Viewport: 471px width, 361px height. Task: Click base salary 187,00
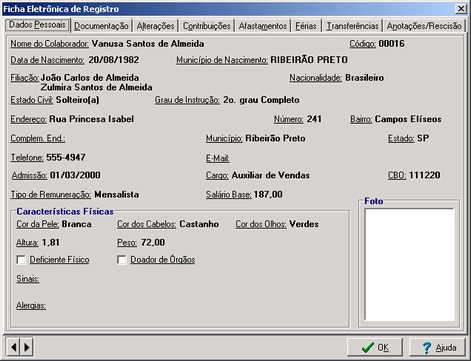[268, 195]
